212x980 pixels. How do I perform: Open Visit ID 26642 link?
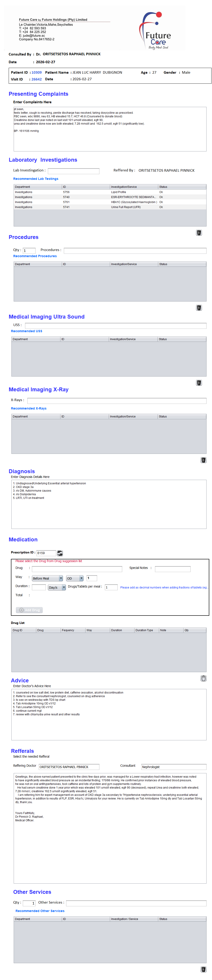click(x=37, y=79)
